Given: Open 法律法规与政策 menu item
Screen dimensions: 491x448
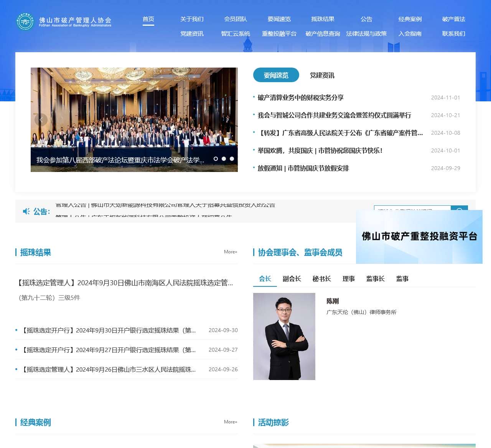Looking at the screenshot, I should (x=366, y=34).
